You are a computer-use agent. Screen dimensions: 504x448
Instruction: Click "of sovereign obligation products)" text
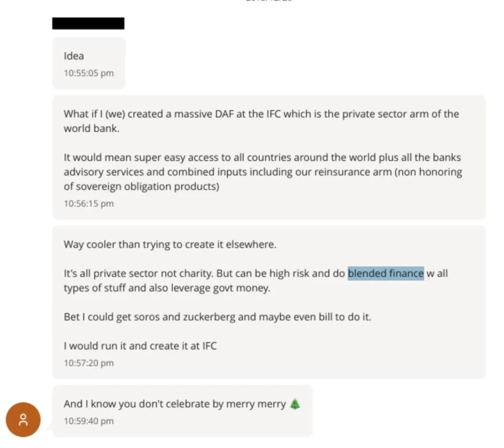click(141, 187)
